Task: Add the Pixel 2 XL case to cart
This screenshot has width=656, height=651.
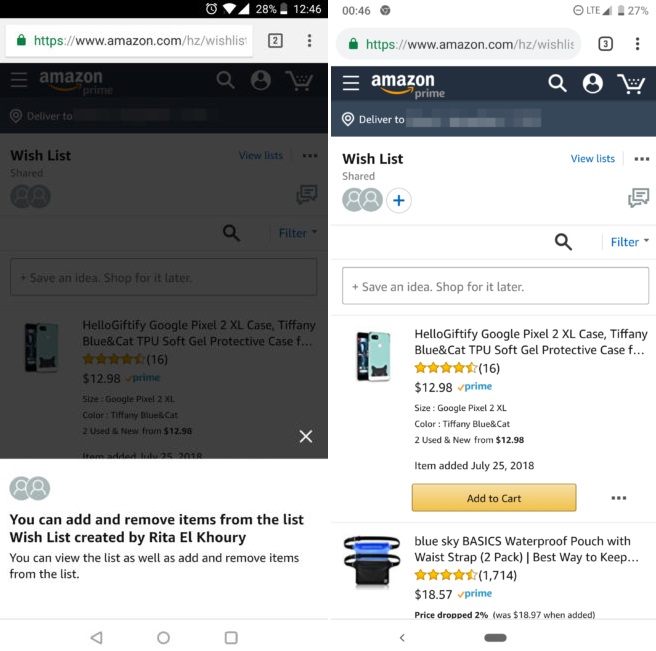Action: 494,498
